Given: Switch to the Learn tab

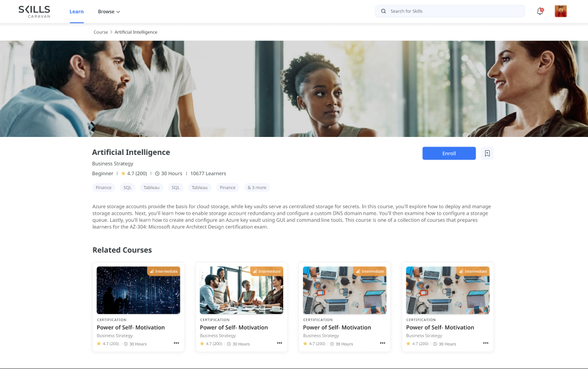Looking at the screenshot, I should point(76,11).
